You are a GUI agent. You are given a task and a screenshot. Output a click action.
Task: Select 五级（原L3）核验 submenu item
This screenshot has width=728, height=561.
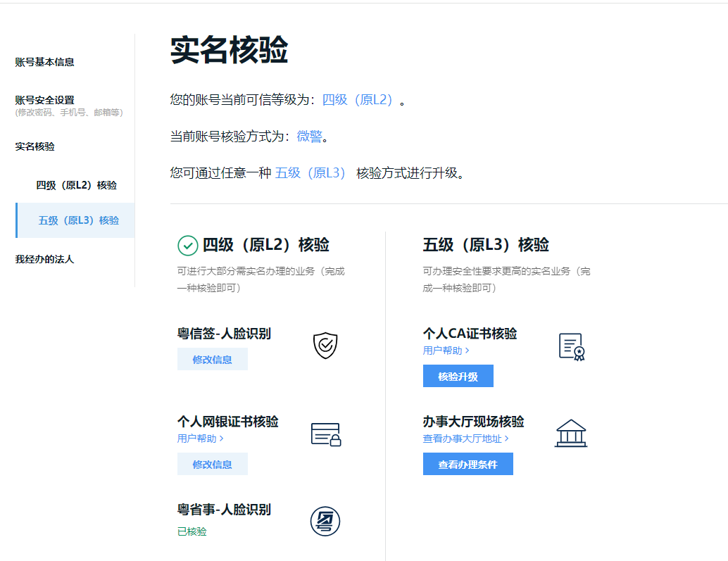click(79, 220)
